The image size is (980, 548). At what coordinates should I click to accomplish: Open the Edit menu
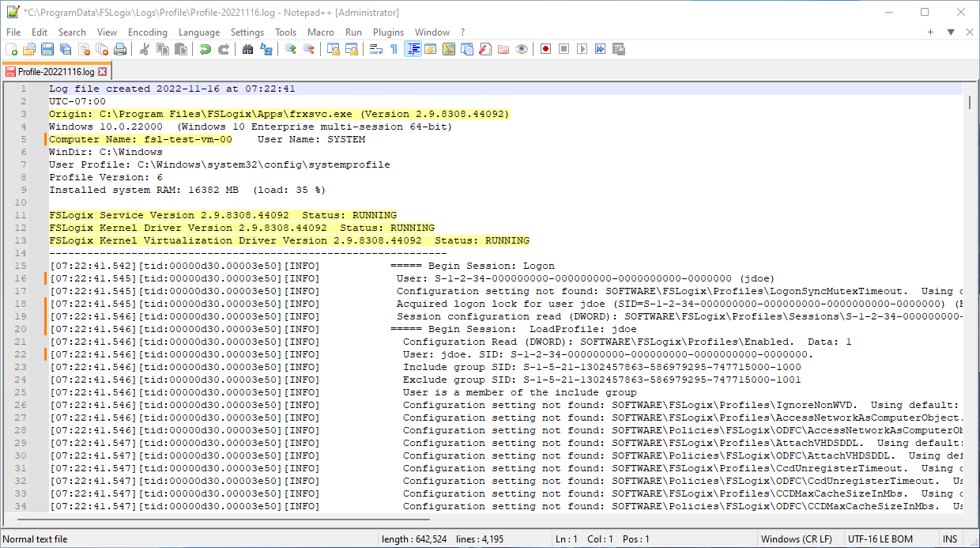tap(40, 32)
